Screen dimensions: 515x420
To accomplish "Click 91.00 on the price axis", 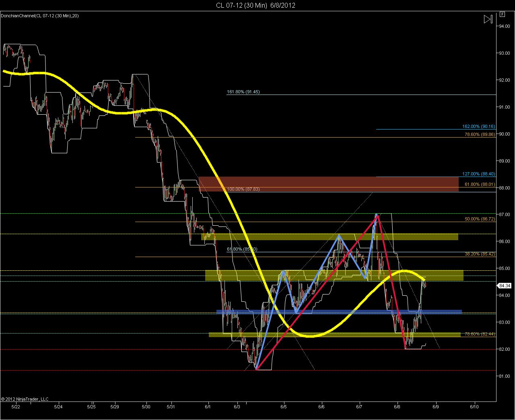I will click(x=505, y=107).
